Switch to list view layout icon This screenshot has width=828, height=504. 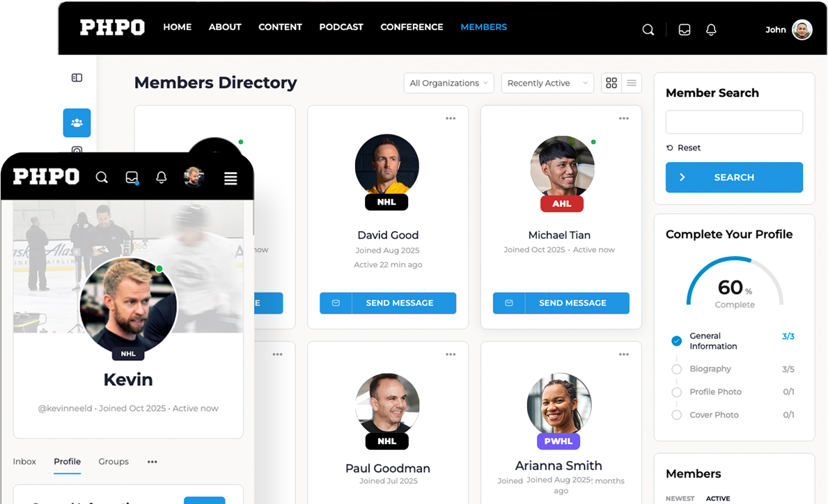tap(632, 83)
